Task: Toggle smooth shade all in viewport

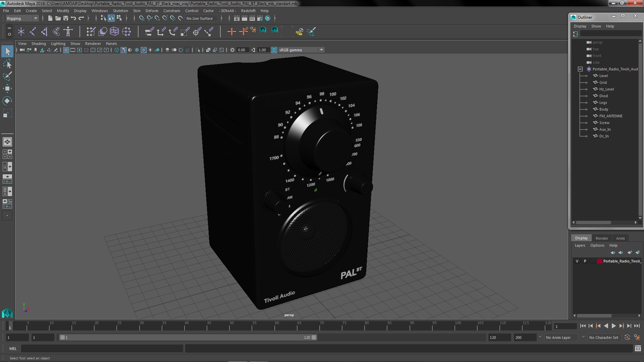Action: point(123,50)
